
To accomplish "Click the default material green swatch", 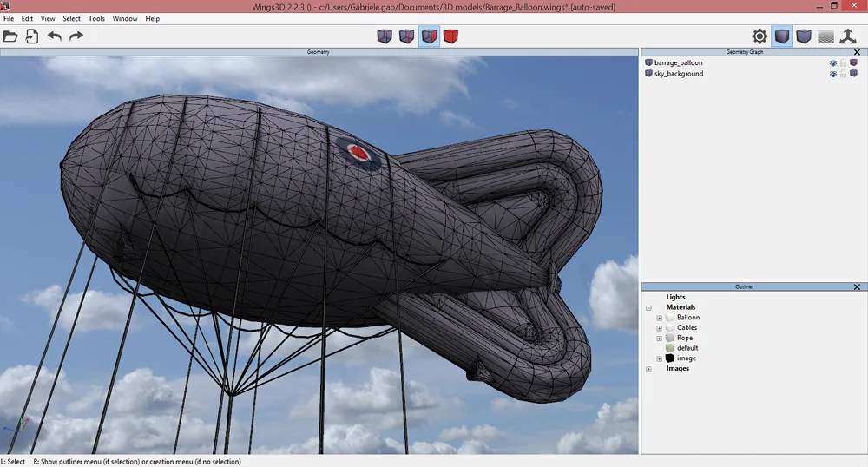I will pos(669,348).
